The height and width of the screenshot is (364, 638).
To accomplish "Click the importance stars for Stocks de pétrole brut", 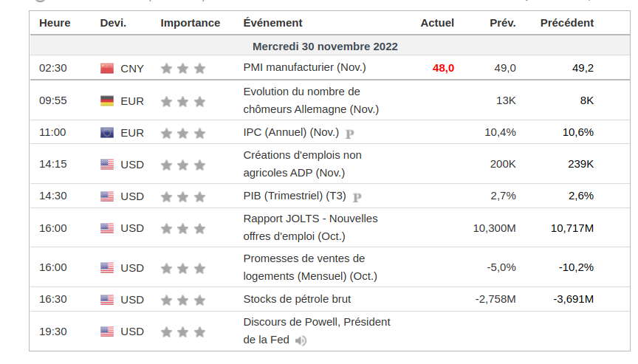I will point(183,300).
